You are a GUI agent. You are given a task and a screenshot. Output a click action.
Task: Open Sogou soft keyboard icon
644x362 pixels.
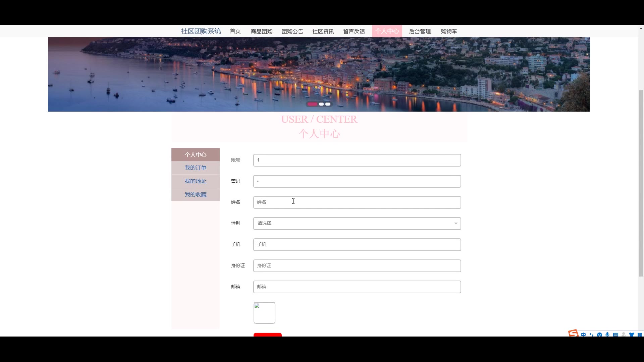(x=615, y=335)
